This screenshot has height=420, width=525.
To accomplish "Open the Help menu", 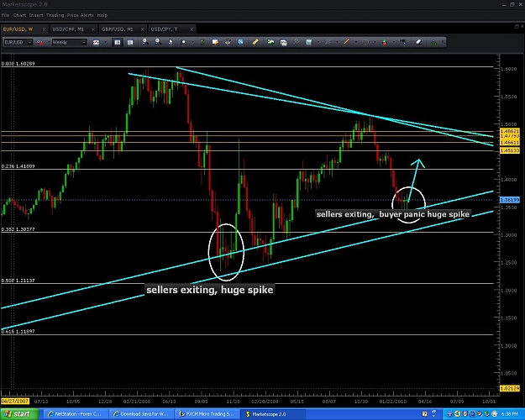I will point(102,15).
